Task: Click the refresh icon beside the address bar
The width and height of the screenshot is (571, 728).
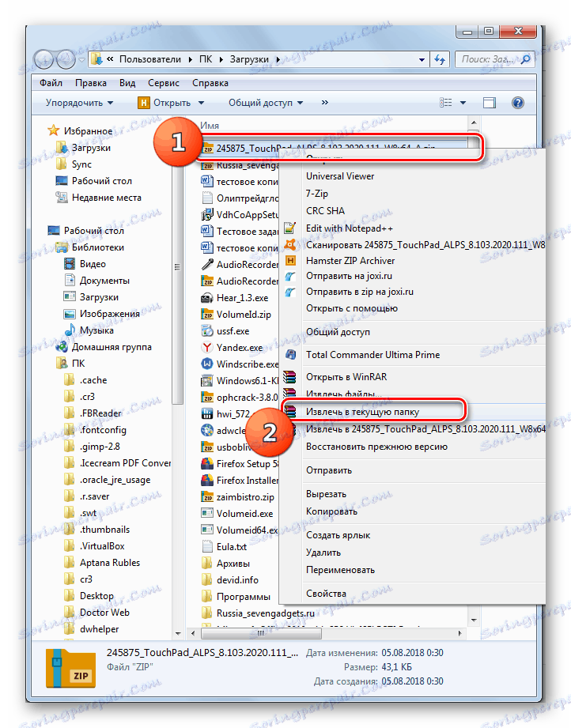Action: tap(440, 59)
